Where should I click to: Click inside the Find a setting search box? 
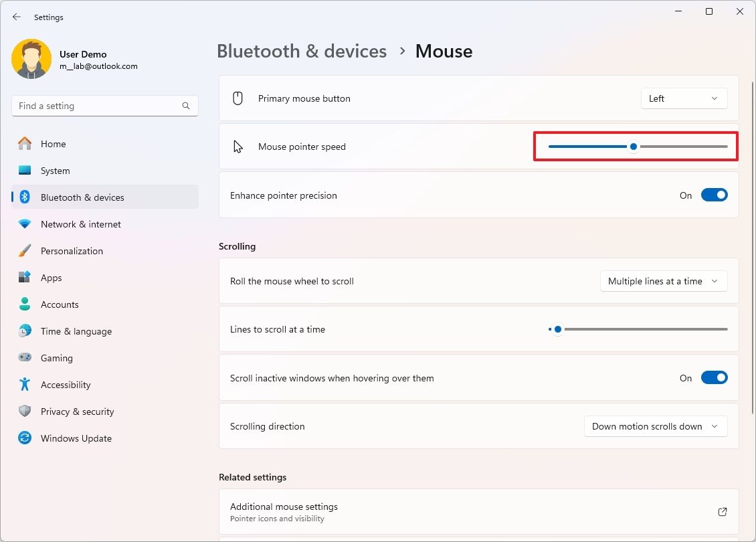[x=100, y=106]
